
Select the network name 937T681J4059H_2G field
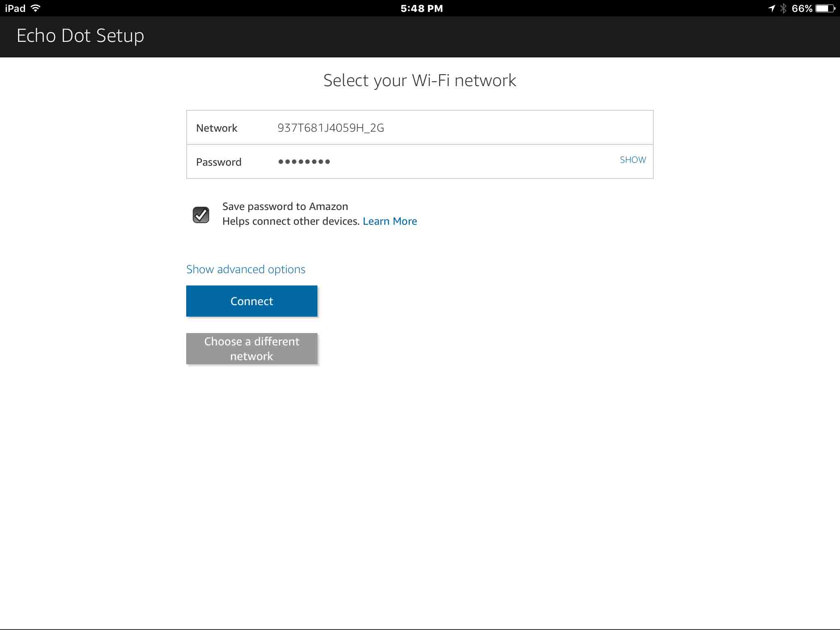331,128
